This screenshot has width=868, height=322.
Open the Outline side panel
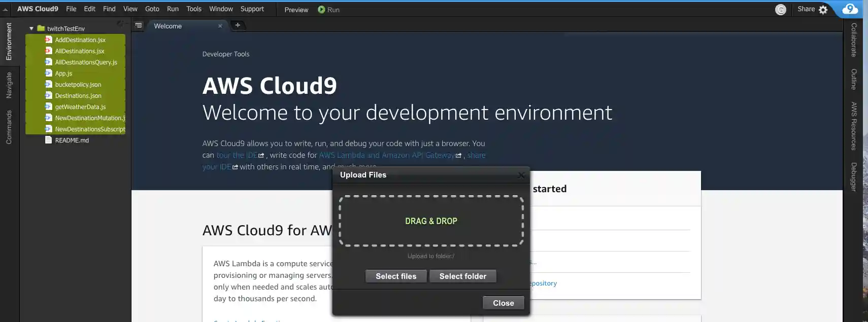click(x=854, y=79)
